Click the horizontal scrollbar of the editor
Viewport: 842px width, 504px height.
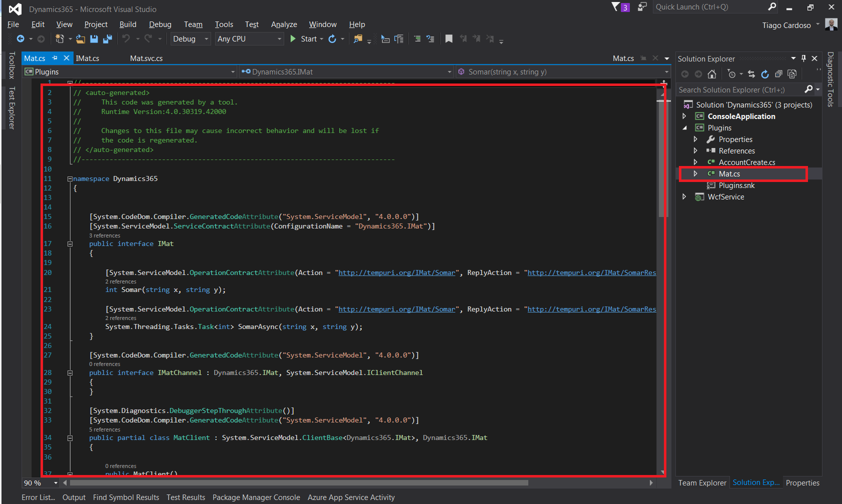pos(299,483)
